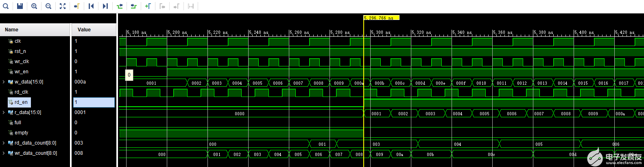644x167 pixels.
Task: Click the Go to Cursor icon
Action: click(77, 6)
